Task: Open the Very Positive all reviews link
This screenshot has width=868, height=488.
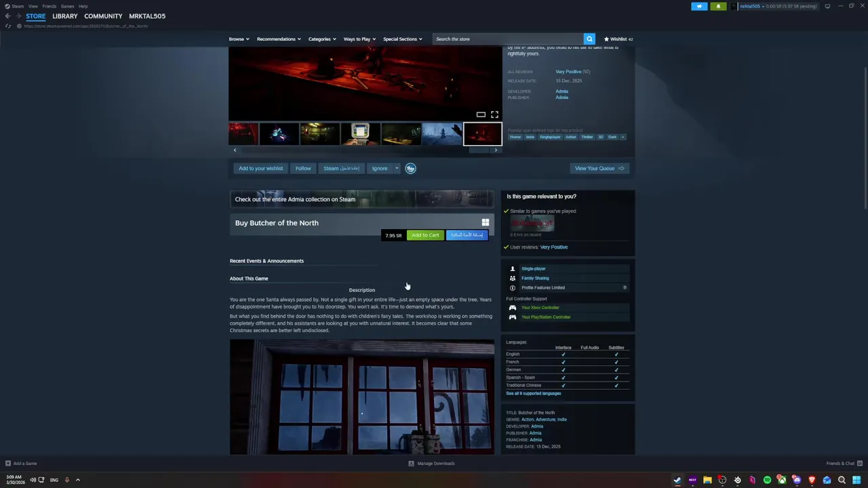Action: click(x=568, y=72)
